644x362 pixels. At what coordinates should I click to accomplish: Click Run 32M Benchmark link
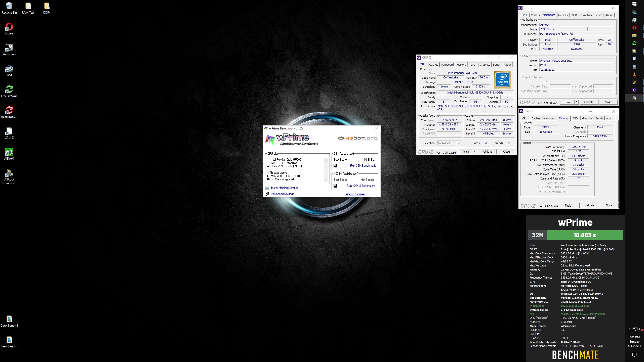(x=363, y=166)
